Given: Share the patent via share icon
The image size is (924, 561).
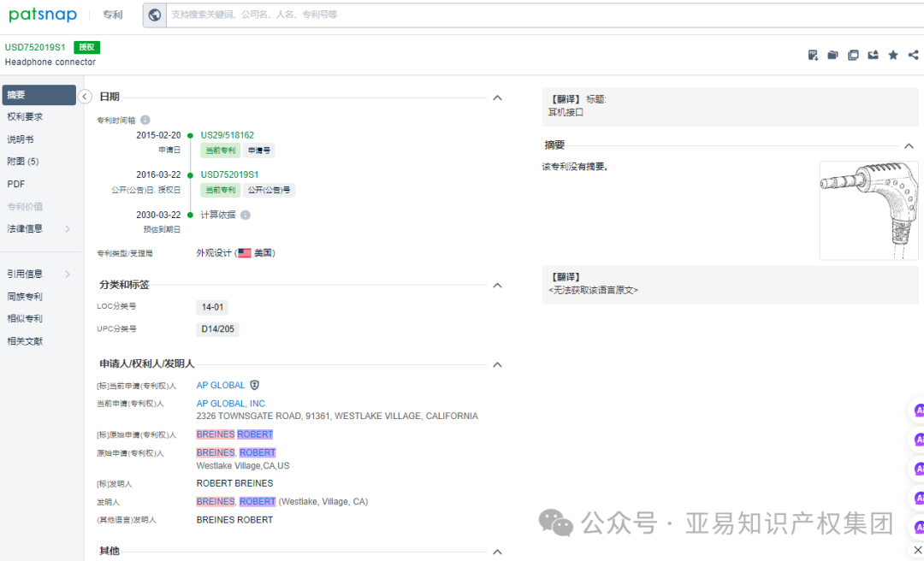Looking at the screenshot, I should click(912, 54).
